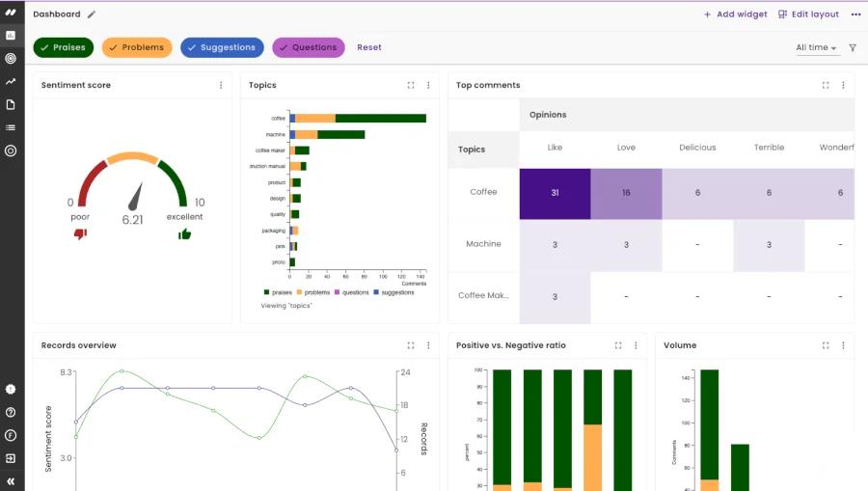
Task: Expand the sidebar with double-chevron icon
Action: [11, 481]
